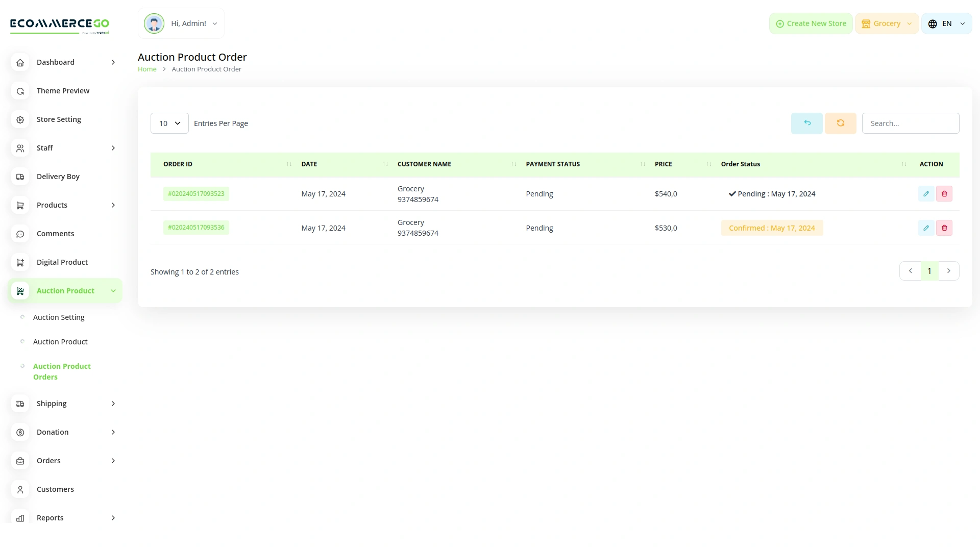The height and width of the screenshot is (551, 980).
Task: Open edit pencil for order #020240517093523
Action: [x=926, y=193]
